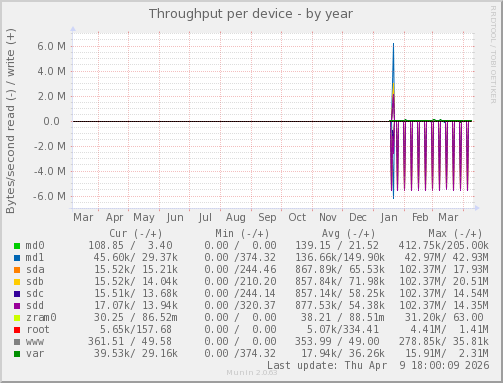503x383 pixels.
Task: Click sdb max value '102.37M/ 20.51M'
Action: [x=444, y=282]
